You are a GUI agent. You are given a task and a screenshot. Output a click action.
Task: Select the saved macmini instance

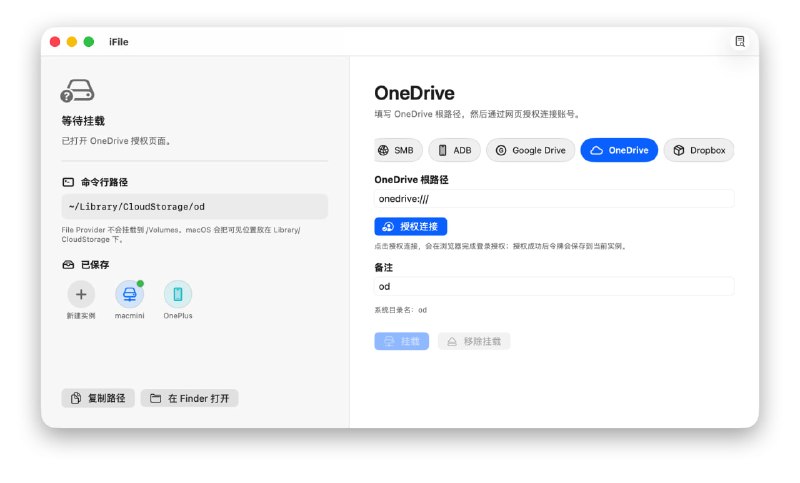click(x=129, y=294)
